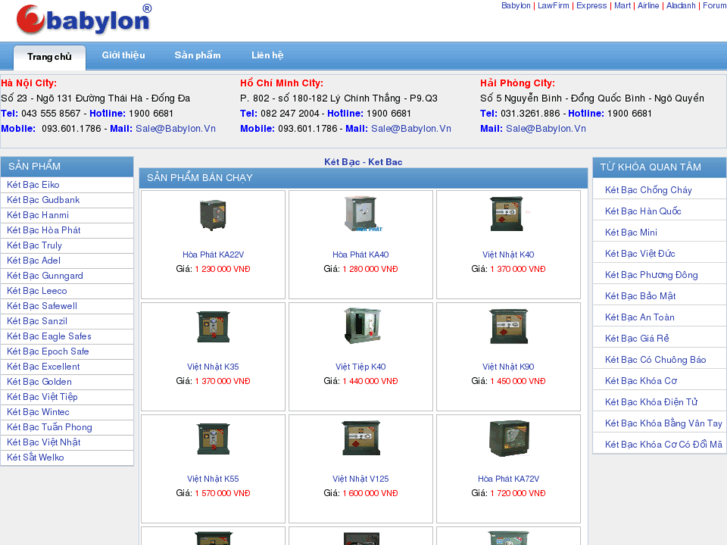Image resolution: width=727 pixels, height=545 pixels.
Task: Click the Két Bạc - Ket Bac heading
Action: pos(363,162)
